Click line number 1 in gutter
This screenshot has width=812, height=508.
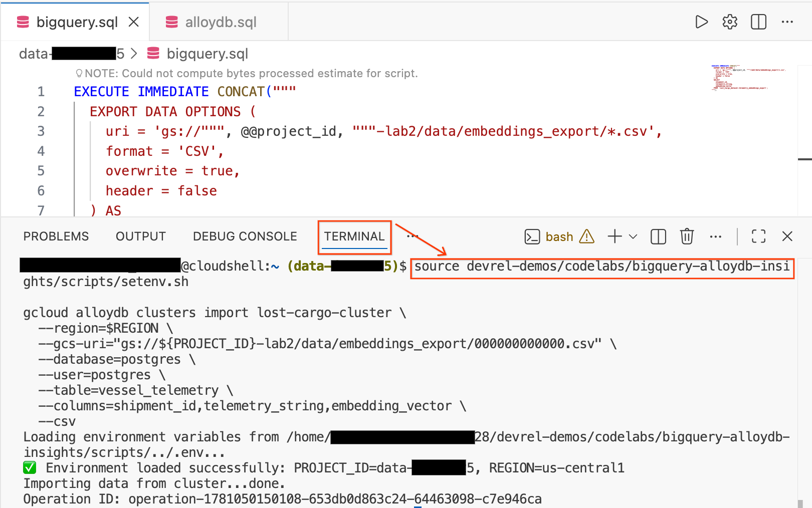coord(41,92)
